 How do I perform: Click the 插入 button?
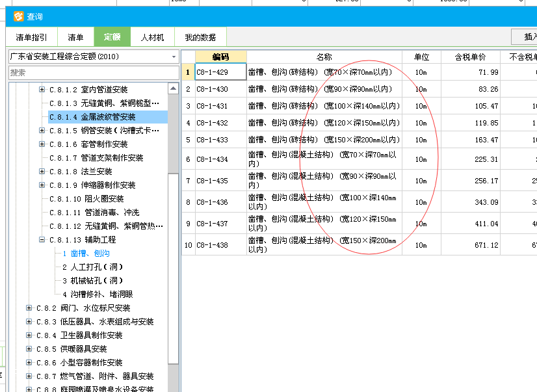tap(525, 36)
